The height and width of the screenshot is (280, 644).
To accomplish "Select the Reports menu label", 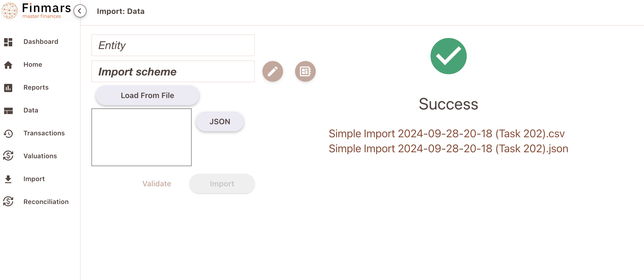I will 36,87.
